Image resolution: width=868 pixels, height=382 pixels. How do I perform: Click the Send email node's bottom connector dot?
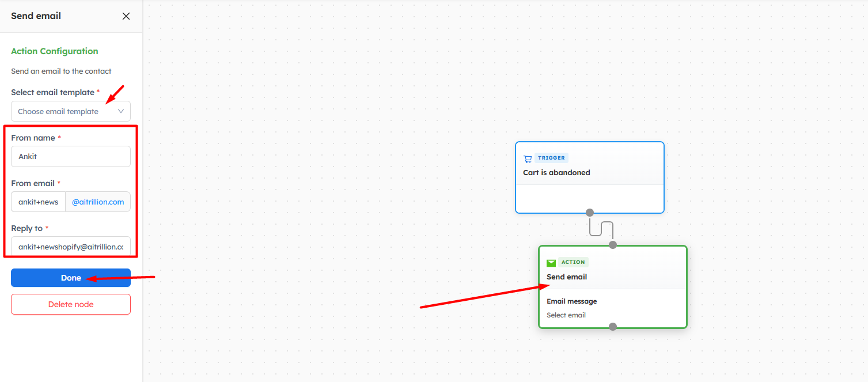(613, 327)
